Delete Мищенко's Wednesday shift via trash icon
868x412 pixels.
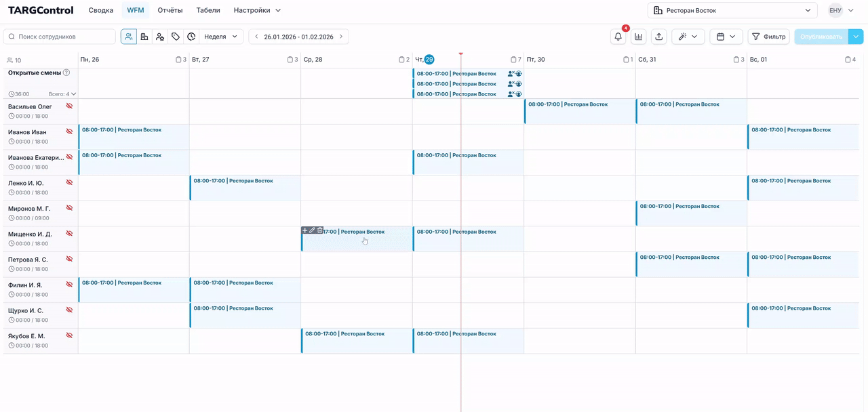coord(320,230)
